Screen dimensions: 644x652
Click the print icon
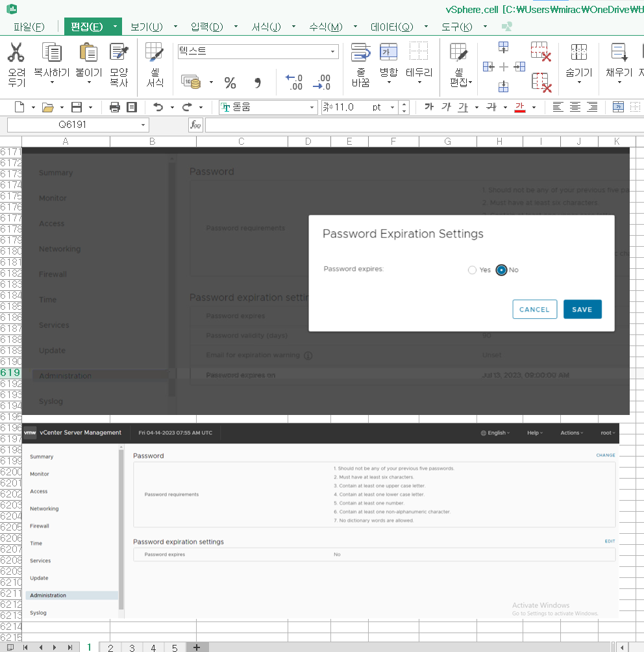pos(115,107)
